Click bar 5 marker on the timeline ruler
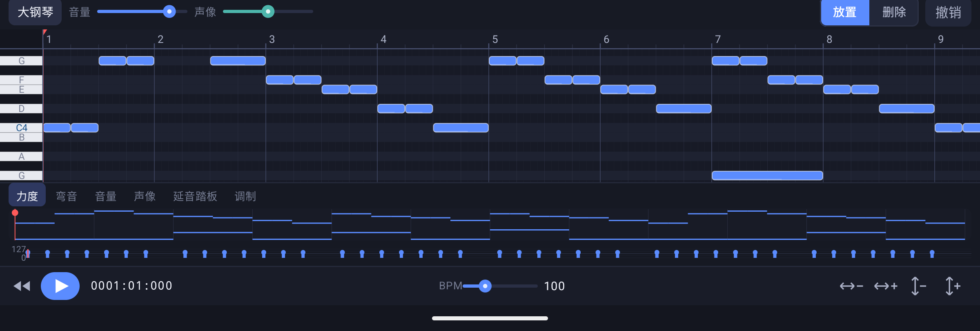This screenshot has height=331, width=980. pyautogui.click(x=495, y=39)
